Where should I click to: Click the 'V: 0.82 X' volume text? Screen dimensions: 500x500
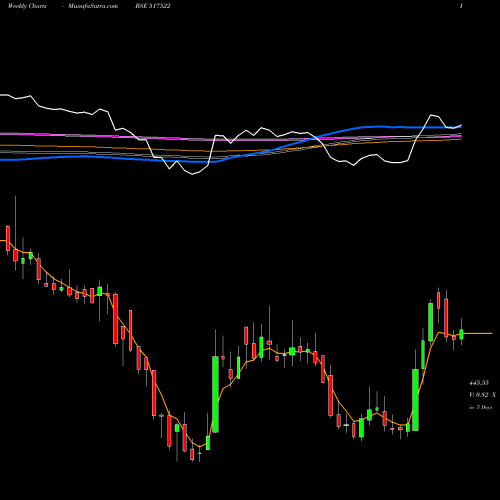482,395
